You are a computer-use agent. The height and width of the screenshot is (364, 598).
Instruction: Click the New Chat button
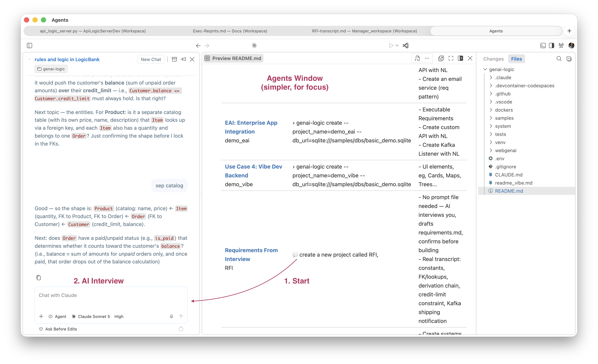pyautogui.click(x=151, y=59)
